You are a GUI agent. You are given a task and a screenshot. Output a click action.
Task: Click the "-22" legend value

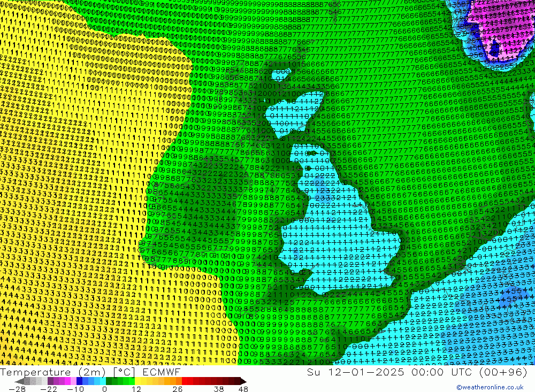[x=49, y=389]
